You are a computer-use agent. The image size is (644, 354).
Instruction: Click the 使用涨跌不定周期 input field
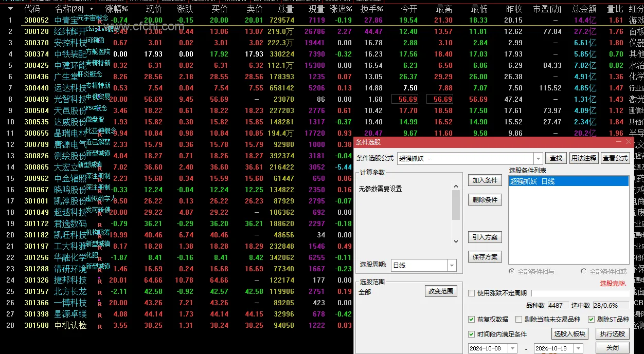(x=580, y=293)
